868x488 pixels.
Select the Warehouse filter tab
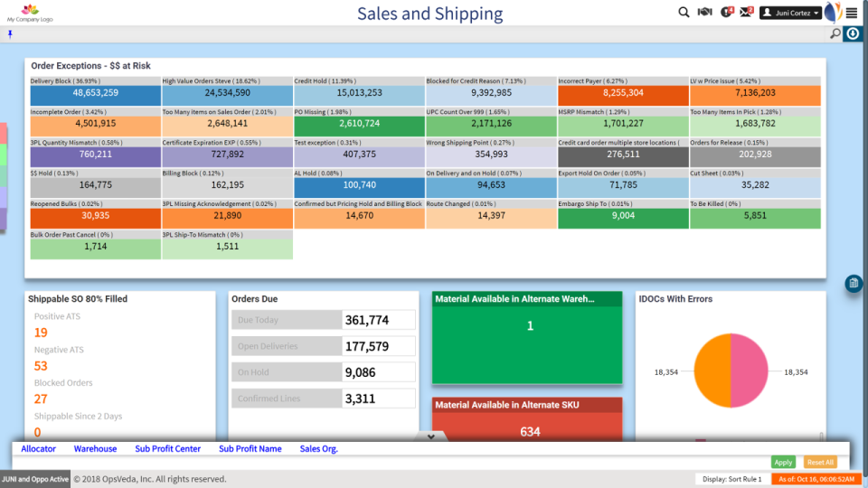[95, 449]
